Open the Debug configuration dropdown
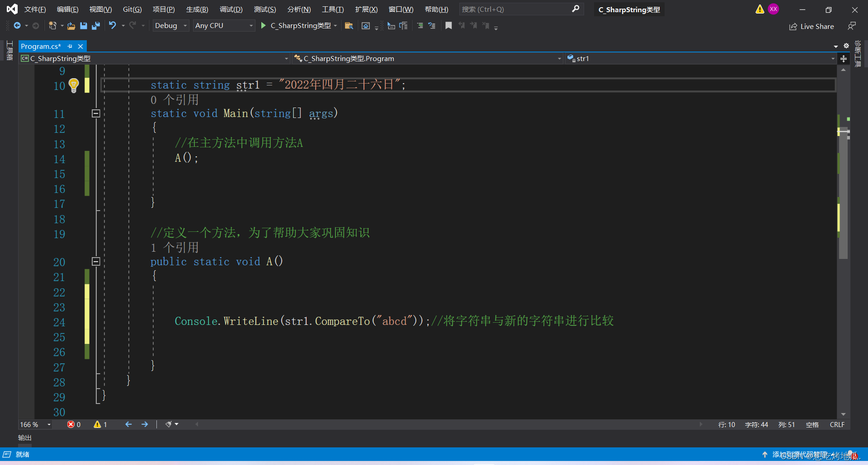868x465 pixels. coord(170,26)
